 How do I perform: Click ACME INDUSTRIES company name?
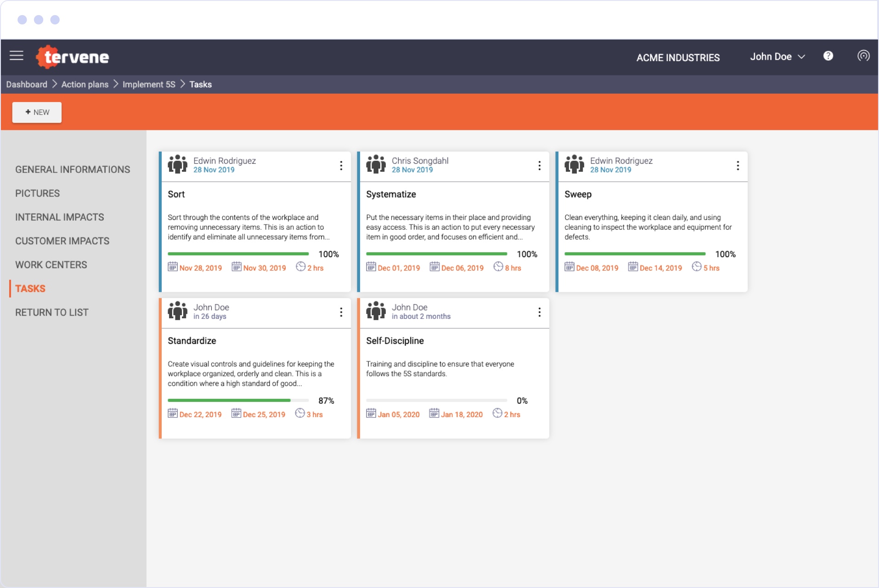(x=678, y=57)
